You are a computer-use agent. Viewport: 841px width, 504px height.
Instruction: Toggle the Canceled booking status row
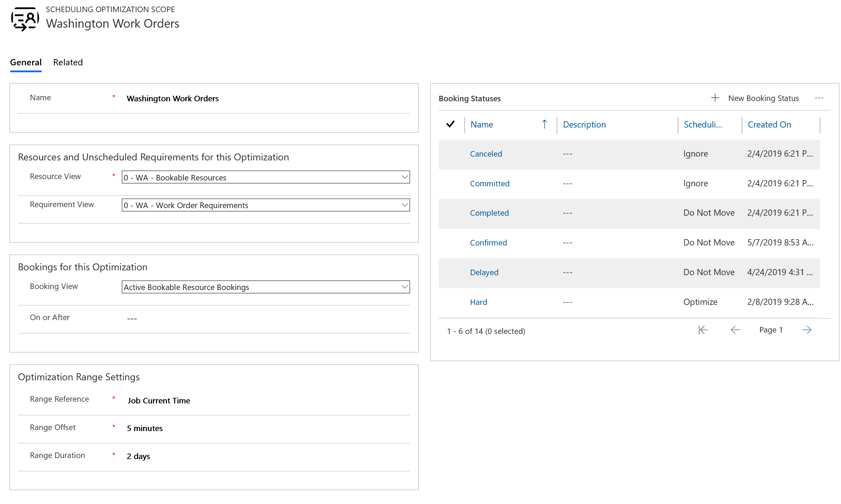point(451,153)
